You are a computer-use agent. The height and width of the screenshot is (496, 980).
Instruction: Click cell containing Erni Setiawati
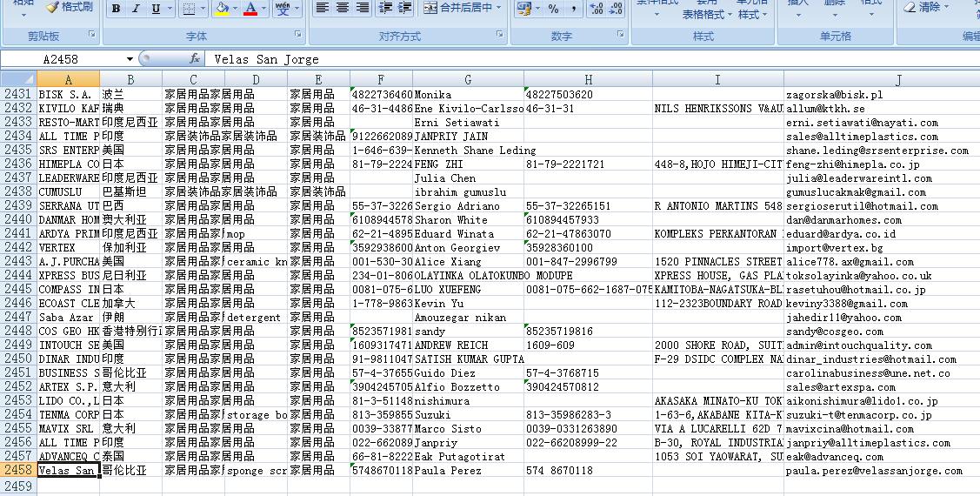pos(468,123)
